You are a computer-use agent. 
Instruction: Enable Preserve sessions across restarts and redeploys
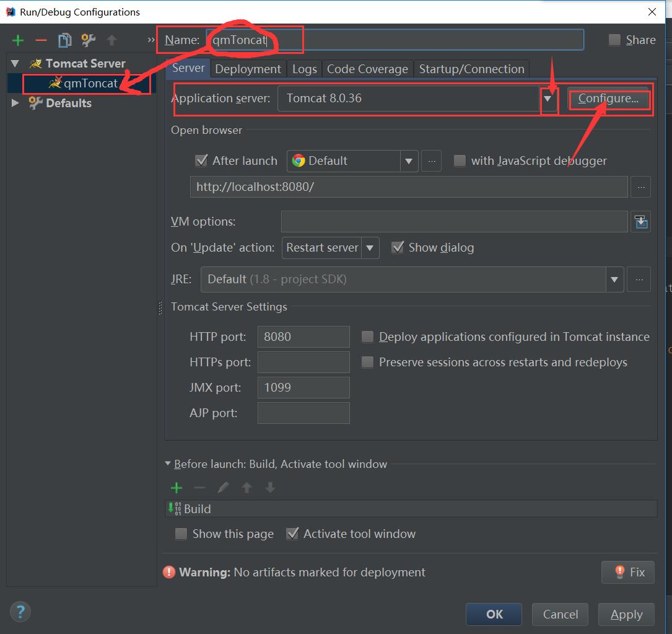[367, 362]
